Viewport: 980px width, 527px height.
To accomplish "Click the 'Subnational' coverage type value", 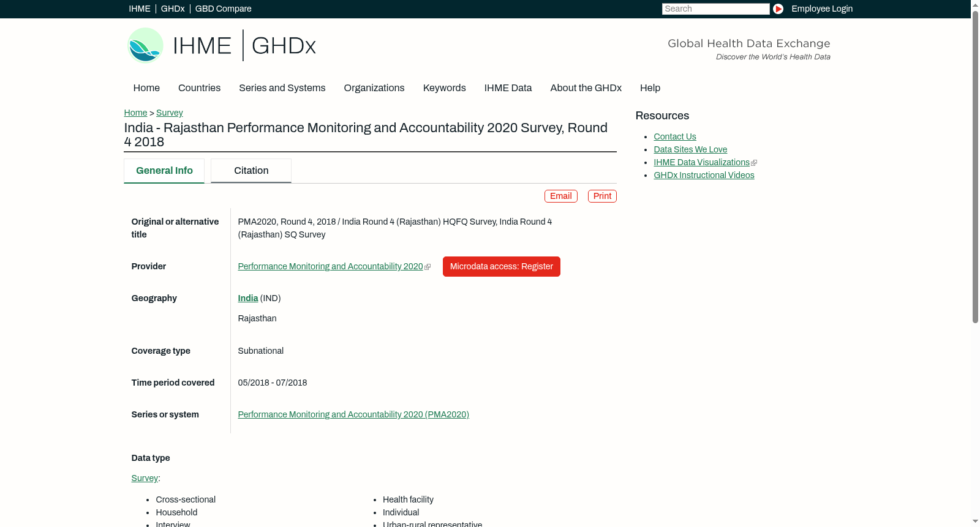I will [x=261, y=351].
